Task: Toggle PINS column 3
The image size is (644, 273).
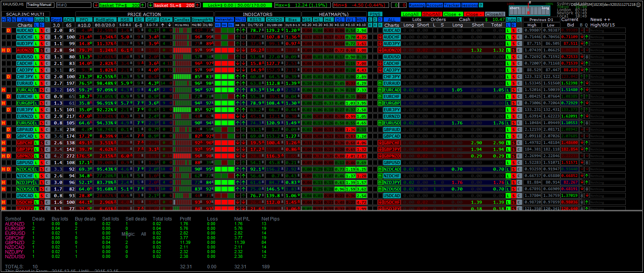Action: [380, 19]
